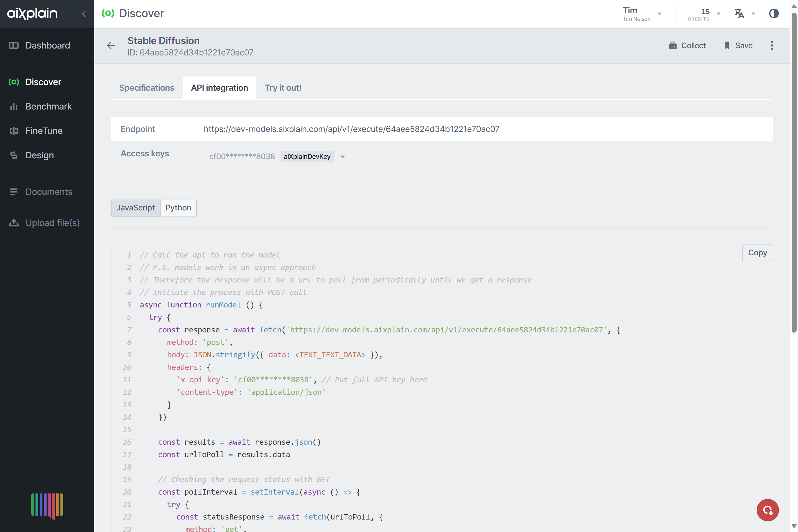Switch to the Specifications tab

pyautogui.click(x=147, y=88)
